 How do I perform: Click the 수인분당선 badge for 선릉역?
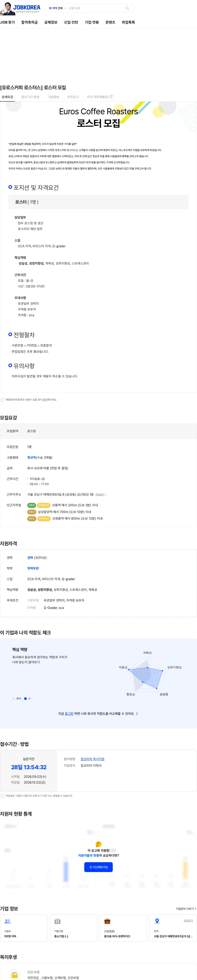(x=44, y=505)
